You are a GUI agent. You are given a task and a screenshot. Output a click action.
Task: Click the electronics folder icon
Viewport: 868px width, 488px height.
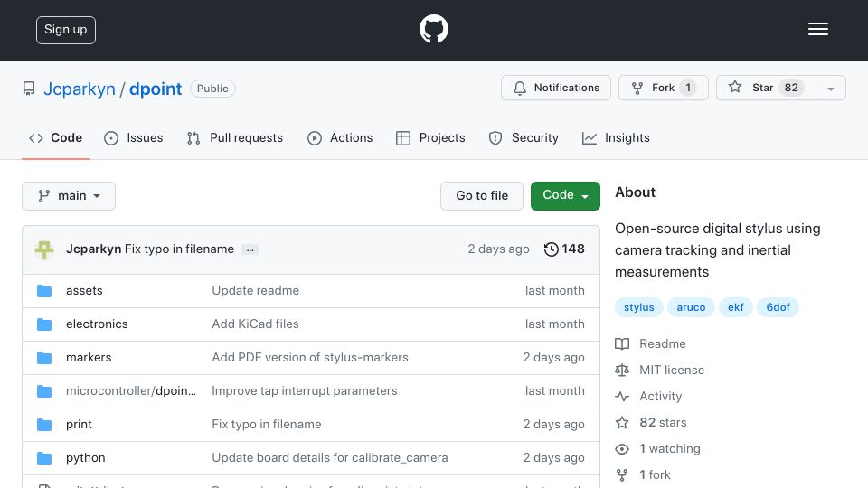pyautogui.click(x=44, y=324)
